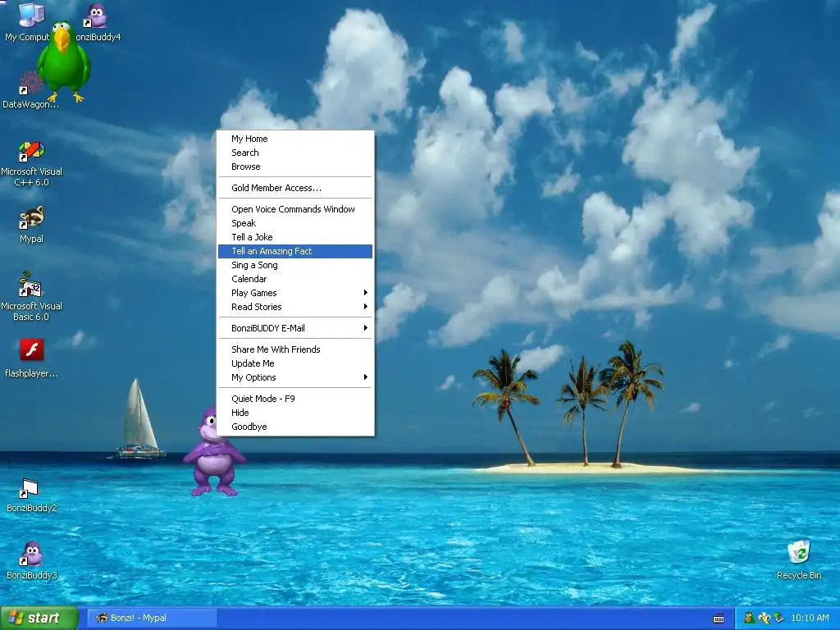840x630 pixels.
Task: Click the banana tray icon
Action: coord(765,618)
